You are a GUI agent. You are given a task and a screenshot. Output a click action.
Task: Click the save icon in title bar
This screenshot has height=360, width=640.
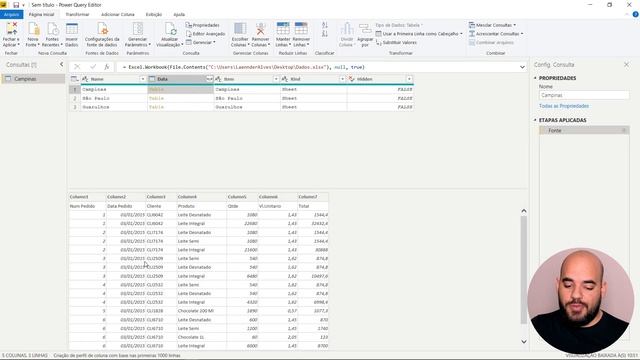(x=16, y=5)
